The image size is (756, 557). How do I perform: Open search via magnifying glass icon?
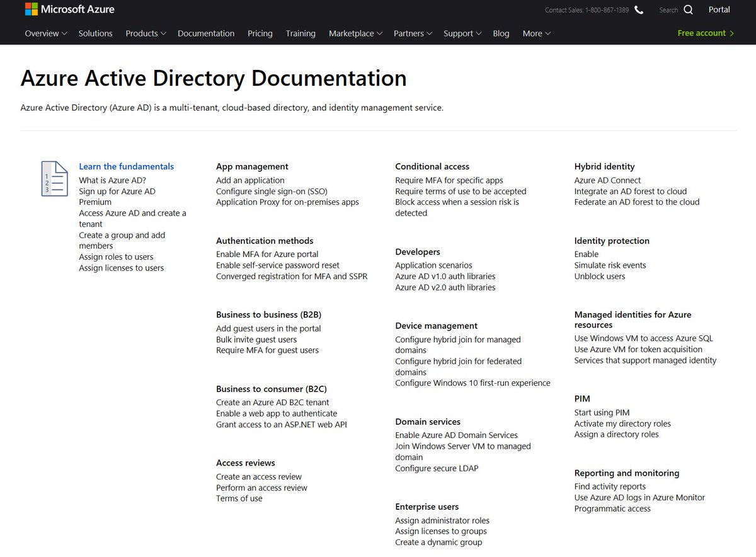tap(688, 9)
